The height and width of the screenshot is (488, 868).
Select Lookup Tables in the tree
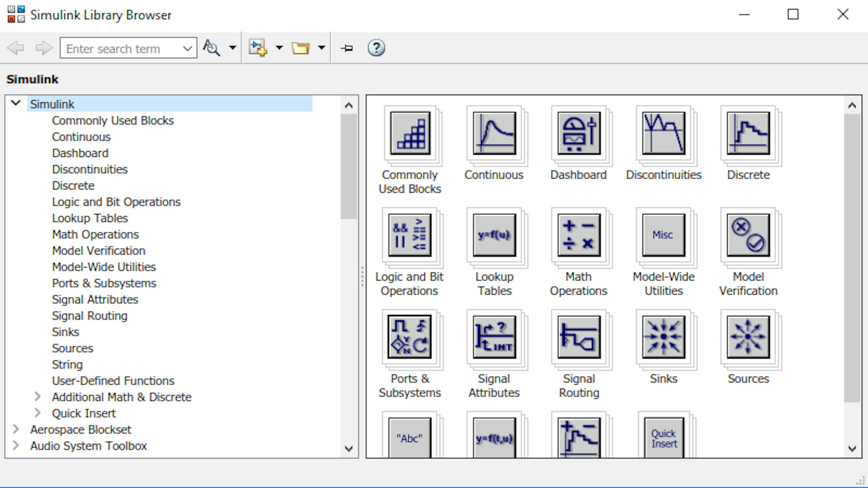pyautogui.click(x=90, y=218)
